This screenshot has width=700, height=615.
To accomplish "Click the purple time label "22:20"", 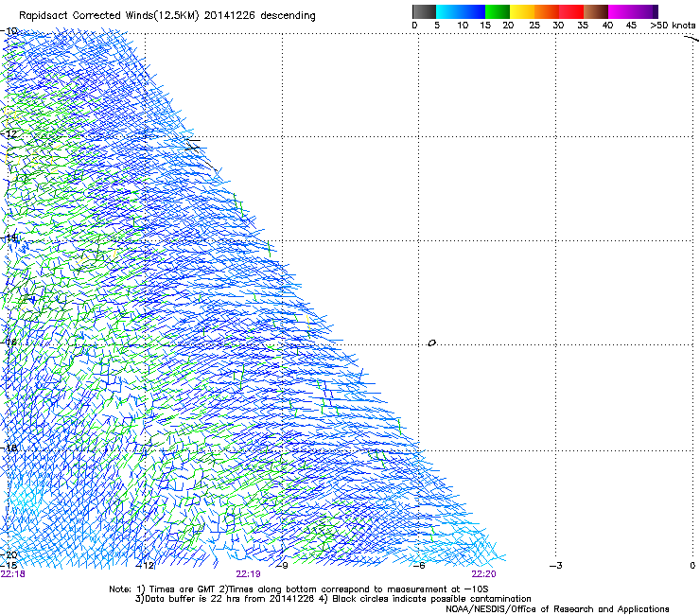I will coord(483,574).
